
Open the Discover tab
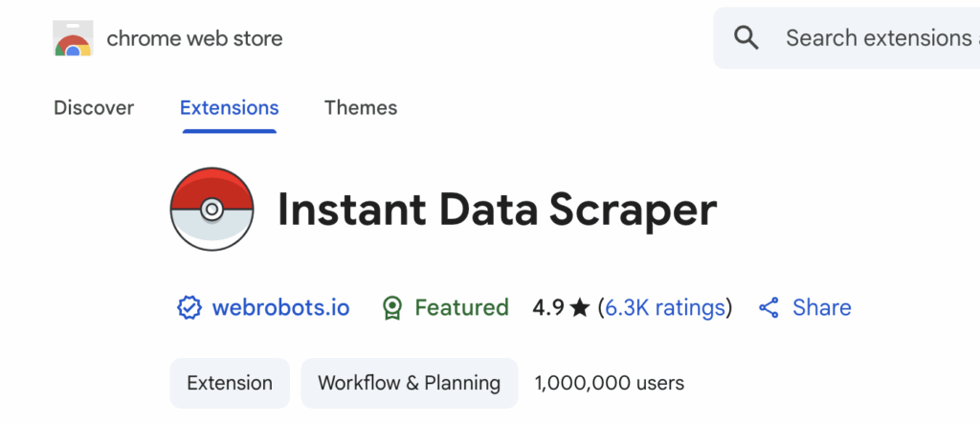pyautogui.click(x=94, y=108)
